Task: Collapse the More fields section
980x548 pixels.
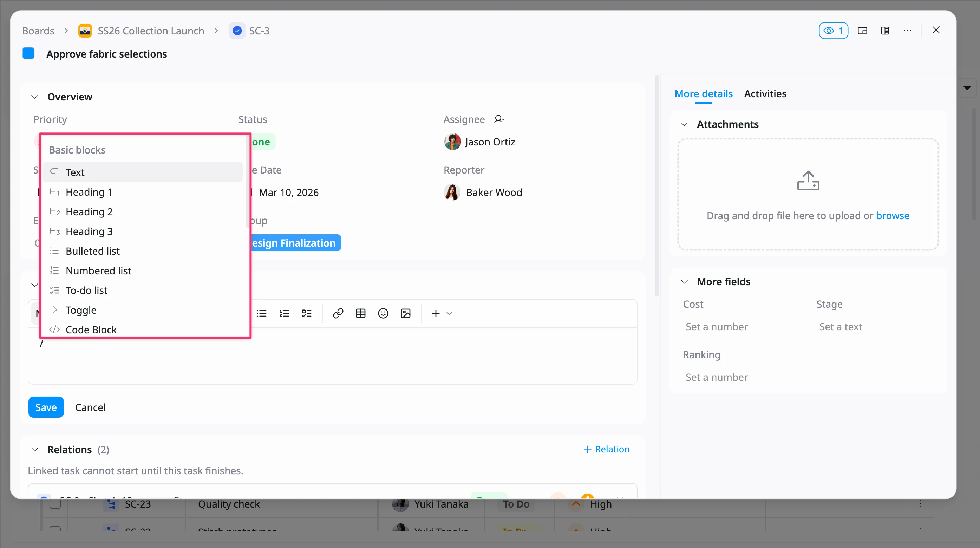Action: [684, 282]
